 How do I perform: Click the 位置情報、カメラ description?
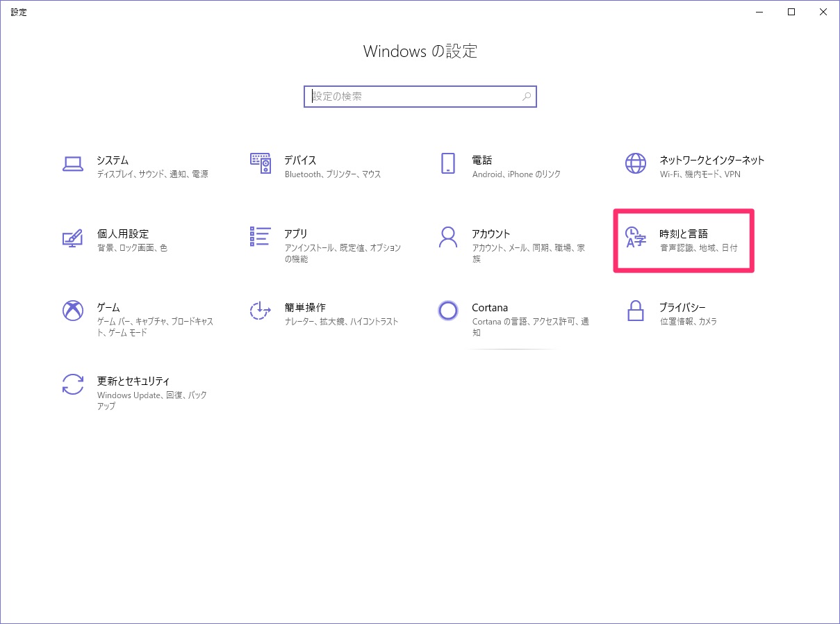click(x=689, y=322)
